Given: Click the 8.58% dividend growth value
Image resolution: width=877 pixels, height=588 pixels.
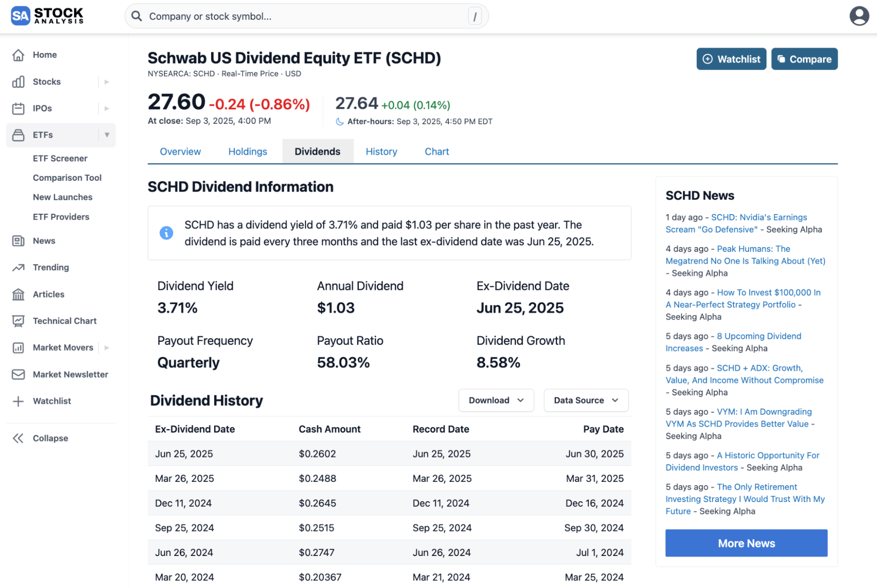Looking at the screenshot, I should tap(498, 362).
